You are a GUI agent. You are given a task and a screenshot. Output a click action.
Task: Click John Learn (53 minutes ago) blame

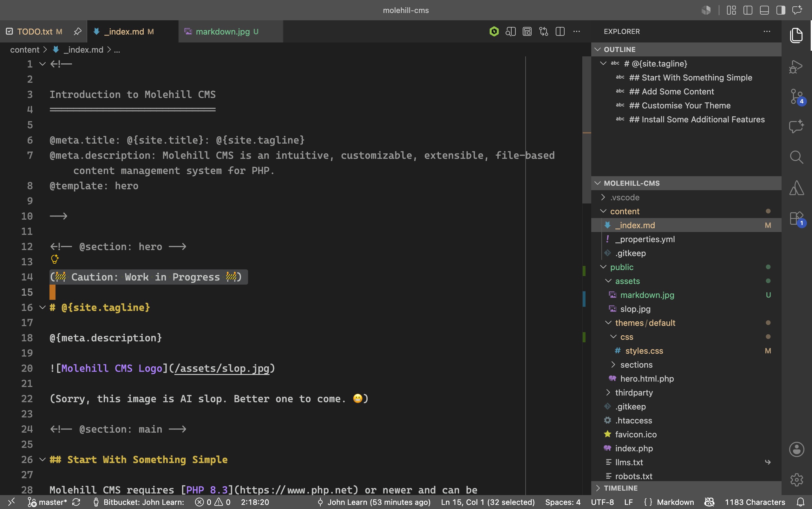click(374, 502)
